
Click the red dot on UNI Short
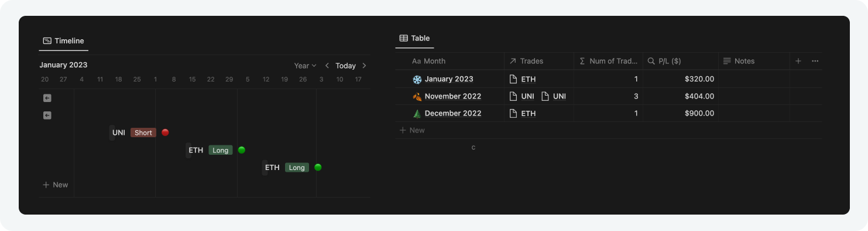click(x=165, y=133)
